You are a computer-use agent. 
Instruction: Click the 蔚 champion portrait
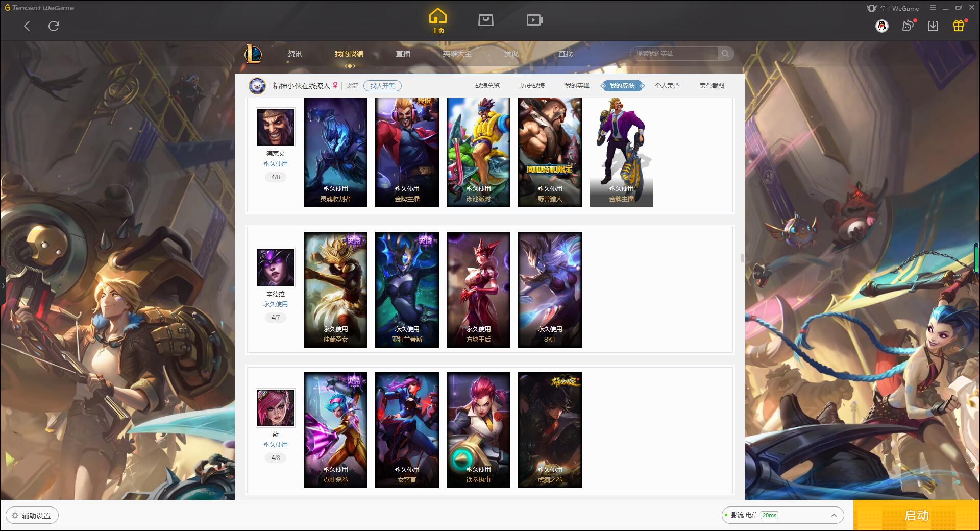276,408
